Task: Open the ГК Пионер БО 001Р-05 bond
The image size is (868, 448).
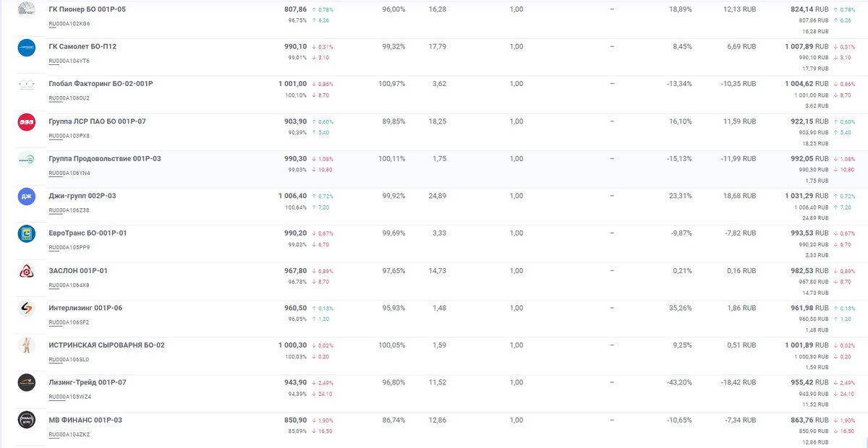Action: coord(87,9)
